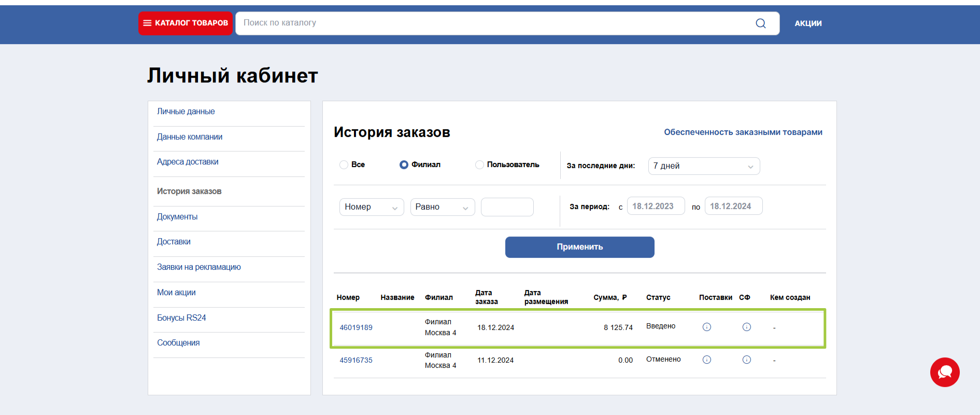
Task: Click the Название column header
Action: click(397, 297)
